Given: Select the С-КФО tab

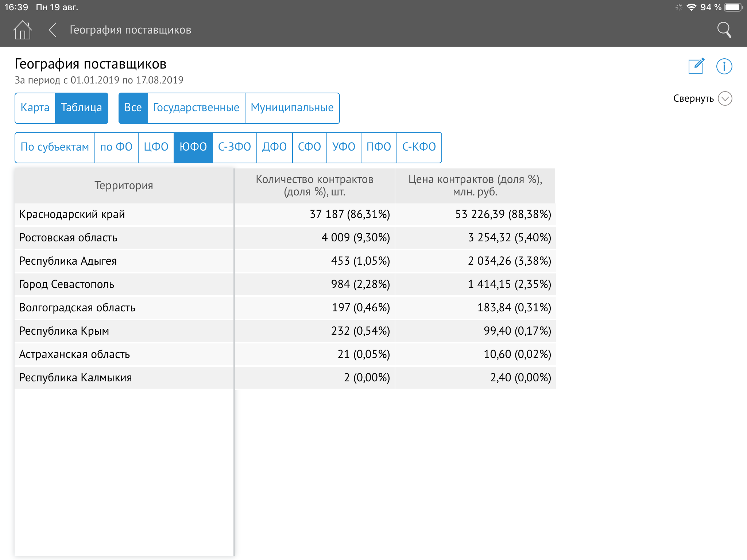Looking at the screenshot, I should (x=419, y=147).
